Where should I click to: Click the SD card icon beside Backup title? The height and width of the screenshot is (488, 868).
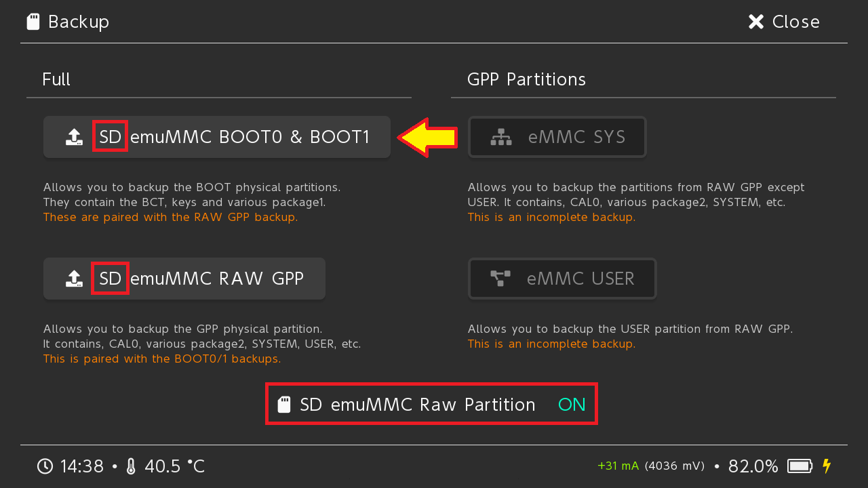(x=33, y=22)
